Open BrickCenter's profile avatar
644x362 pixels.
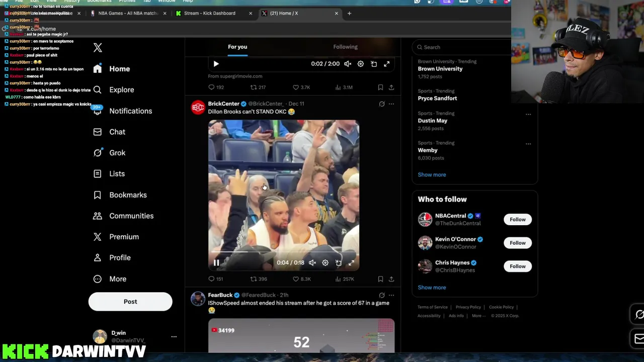[x=198, y=107]
